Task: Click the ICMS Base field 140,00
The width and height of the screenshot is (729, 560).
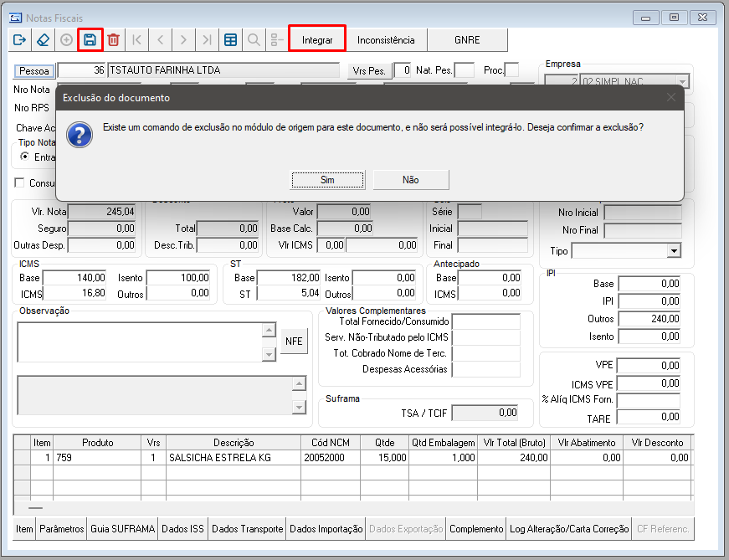Action: (74, 278)
